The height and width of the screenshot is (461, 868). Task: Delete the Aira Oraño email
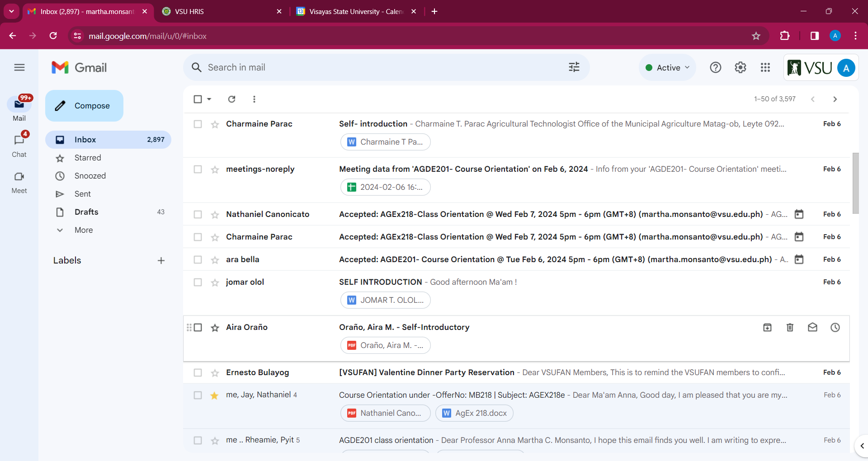pos(790,327)
